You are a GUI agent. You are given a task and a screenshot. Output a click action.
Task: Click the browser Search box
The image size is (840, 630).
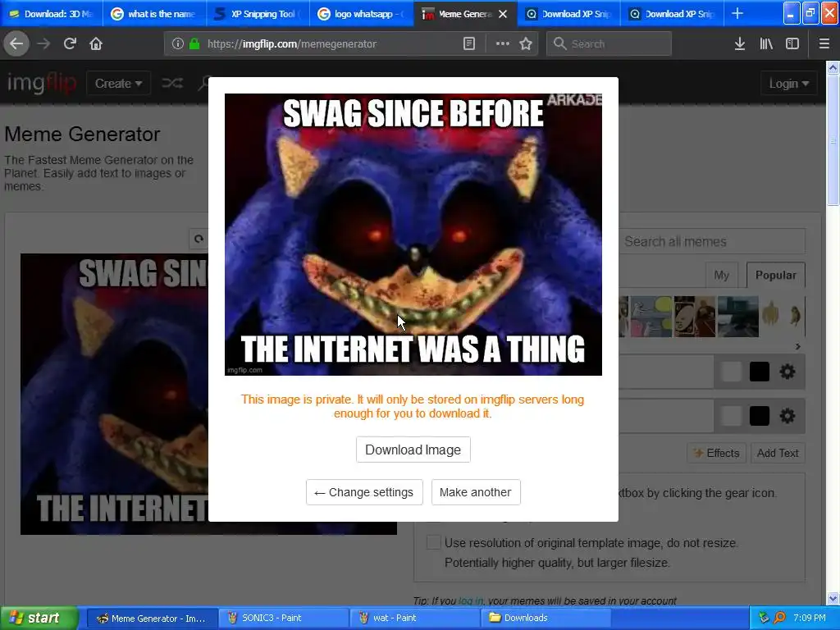click(x=609, y=44)
